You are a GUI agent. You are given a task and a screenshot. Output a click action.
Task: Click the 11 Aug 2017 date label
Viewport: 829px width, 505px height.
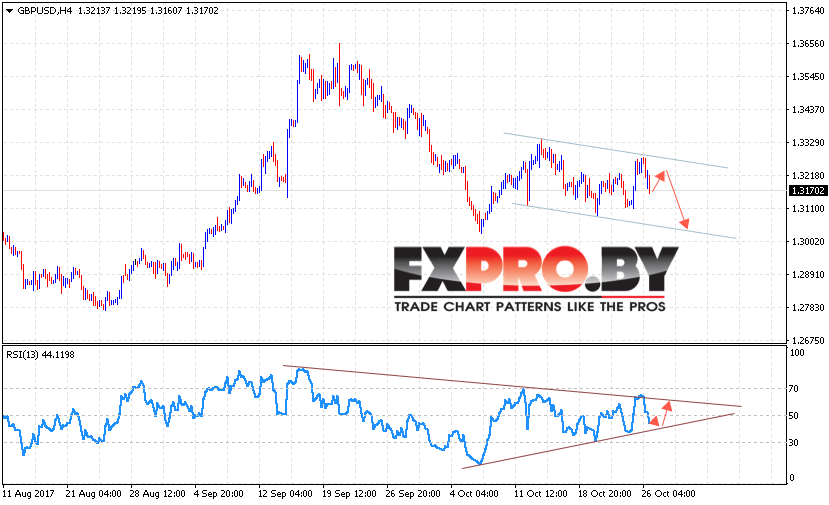point(29,494)
